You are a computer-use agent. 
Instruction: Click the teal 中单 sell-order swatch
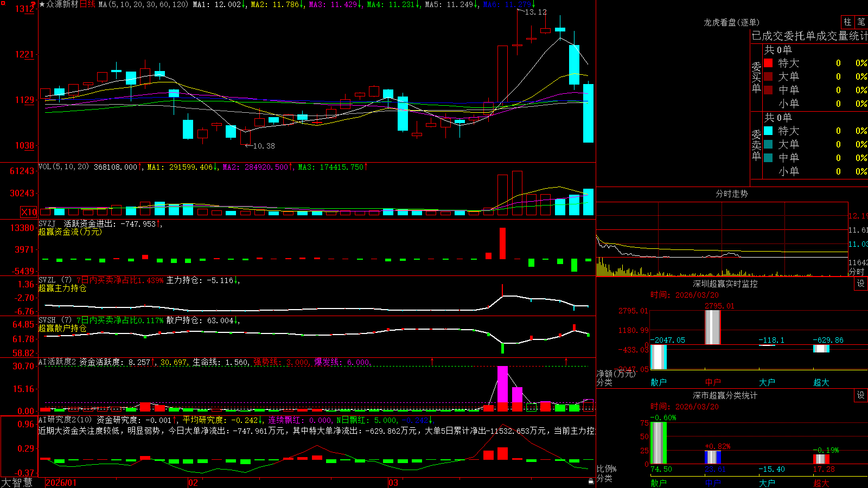(768, 158)
